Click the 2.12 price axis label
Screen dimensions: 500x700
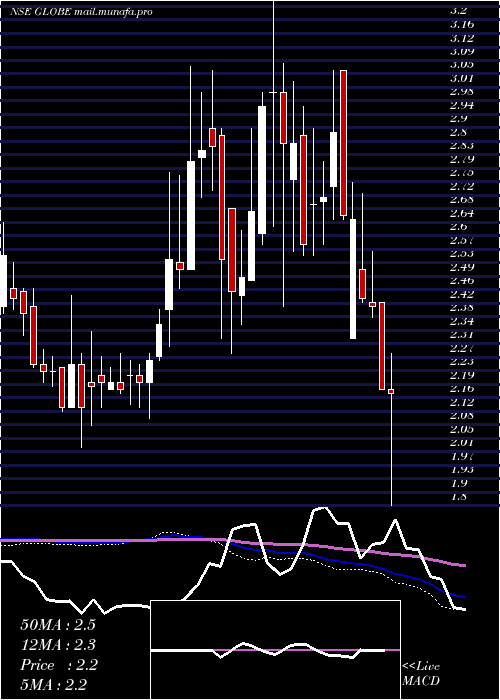coord(462,402)
